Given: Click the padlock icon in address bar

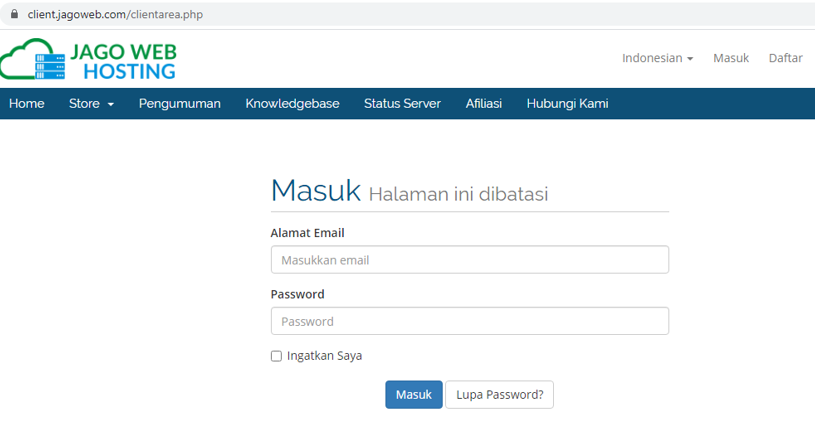Looking at the screenshot, I should coord(14,14).
